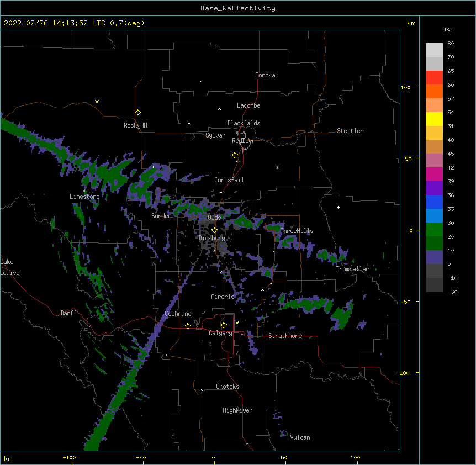Click the yellow diamond marker above Calgary
Screen dimensions: 476x465
click(x=224, y=325)
